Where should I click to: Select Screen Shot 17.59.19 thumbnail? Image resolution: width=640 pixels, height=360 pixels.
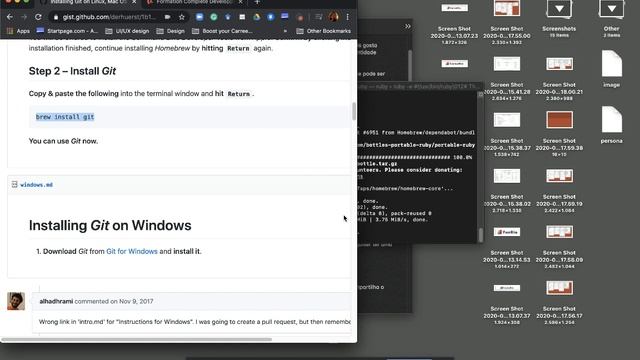pos(559,176)
